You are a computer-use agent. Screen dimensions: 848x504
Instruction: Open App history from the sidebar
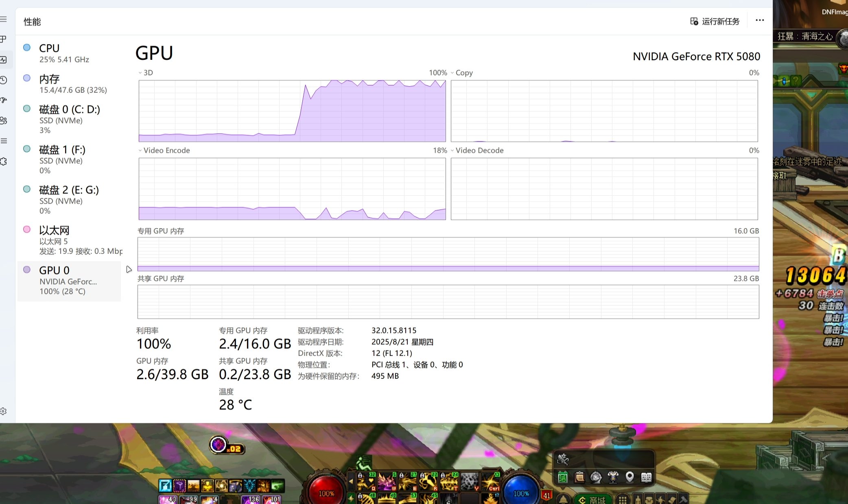tap(4, 80)
